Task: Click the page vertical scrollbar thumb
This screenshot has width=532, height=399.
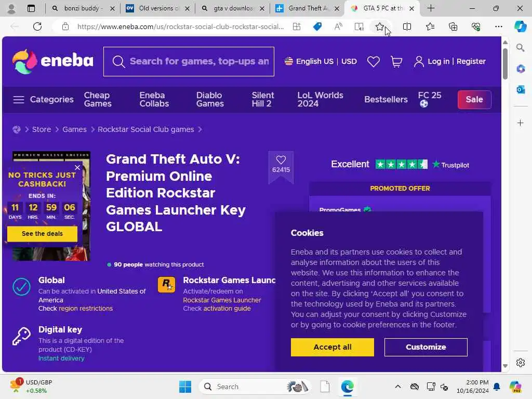Action: [505, 64]
